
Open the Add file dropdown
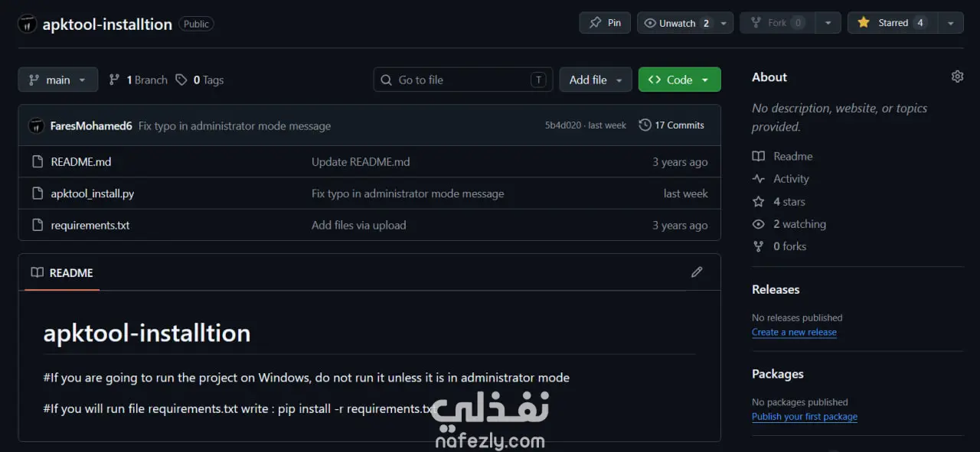[x=596, y=80]
